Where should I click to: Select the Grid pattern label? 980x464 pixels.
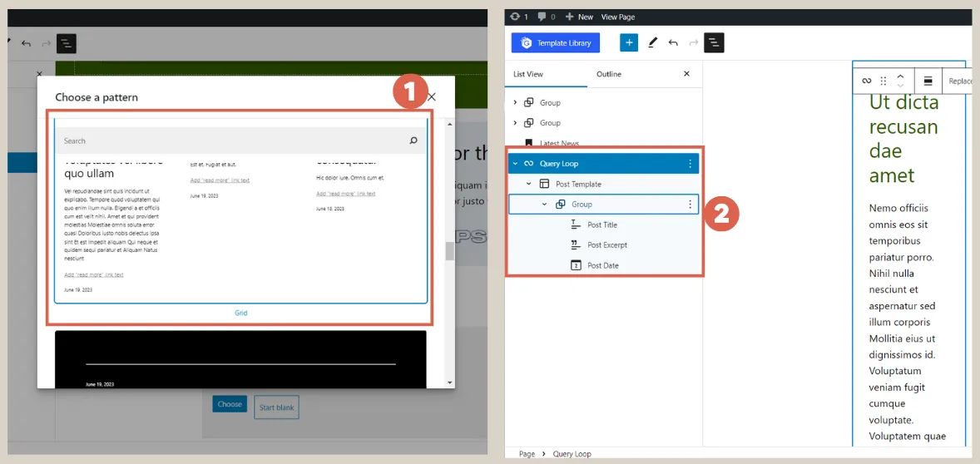241,313
